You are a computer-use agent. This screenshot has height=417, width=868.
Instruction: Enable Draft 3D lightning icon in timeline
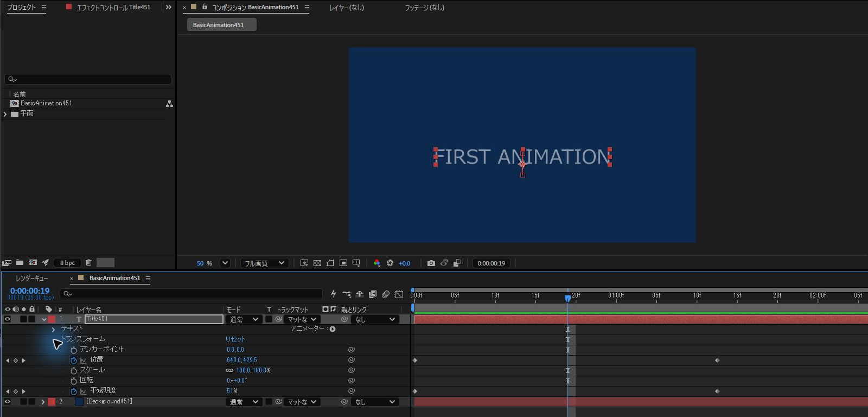(x=334, y=294)
